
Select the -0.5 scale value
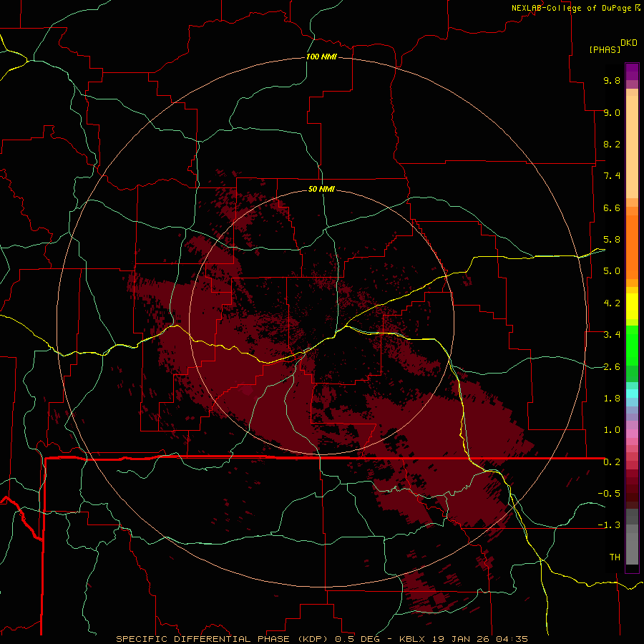pos(609,494)
